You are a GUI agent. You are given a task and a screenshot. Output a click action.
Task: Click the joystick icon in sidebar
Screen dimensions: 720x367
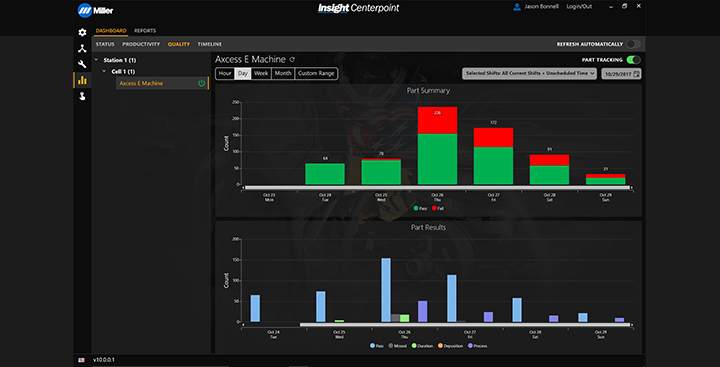pos(82,96)
